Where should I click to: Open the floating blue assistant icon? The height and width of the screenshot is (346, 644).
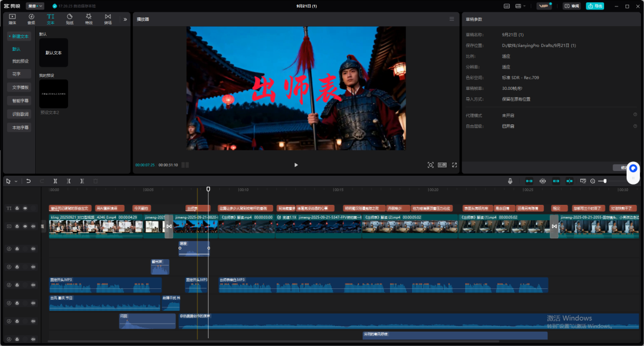coord(633,169)
